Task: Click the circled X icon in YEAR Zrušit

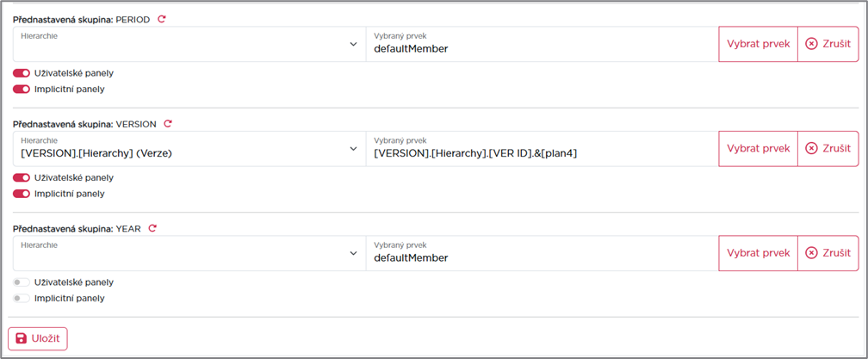Action: point(811,253)
